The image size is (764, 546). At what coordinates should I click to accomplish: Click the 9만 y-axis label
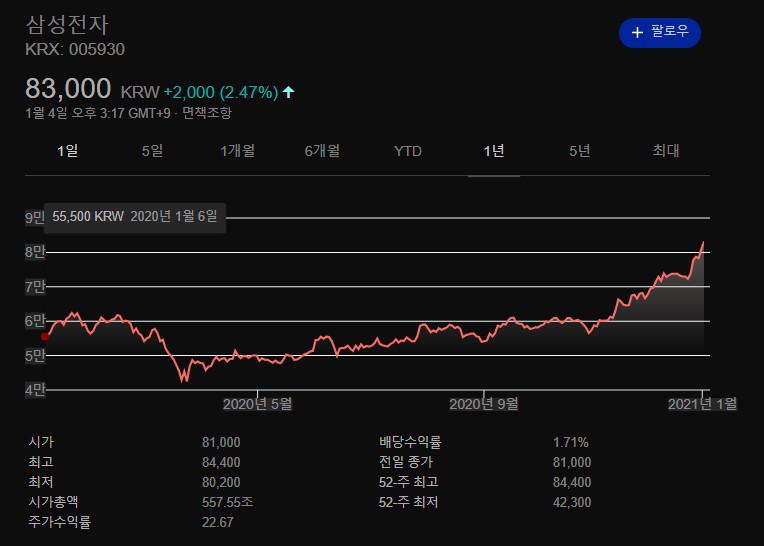coord(35,218)
